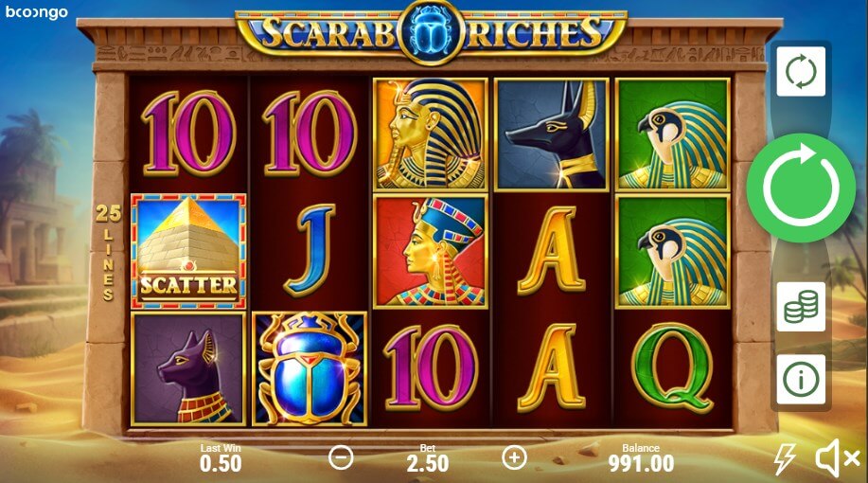Open the coin bet settings
Screen dimensions: 868x483
click(x=801, y=306)
